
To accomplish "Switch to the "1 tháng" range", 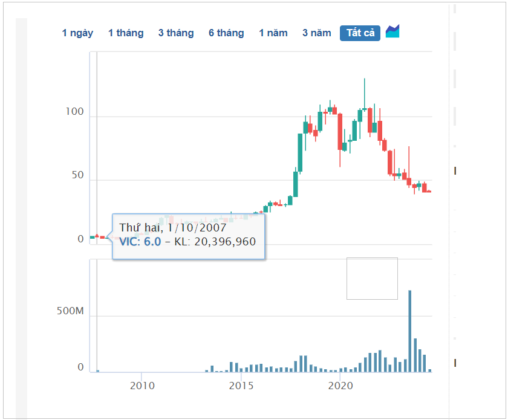I will pos(126,33).
